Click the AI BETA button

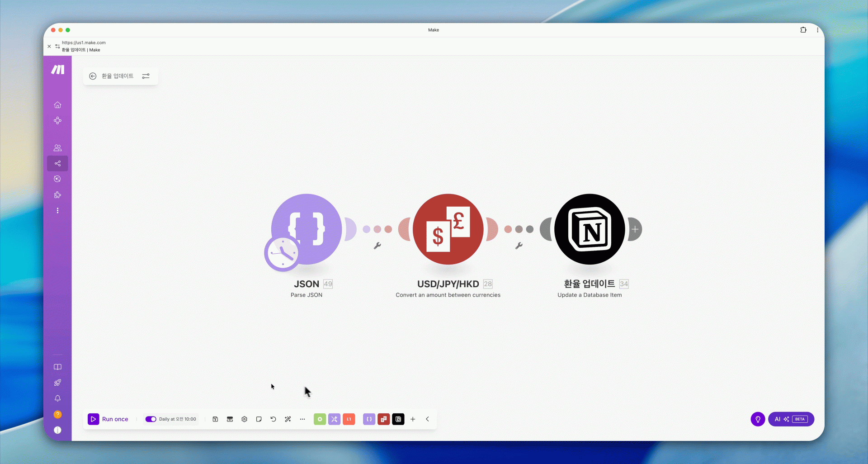pos(791,419)
